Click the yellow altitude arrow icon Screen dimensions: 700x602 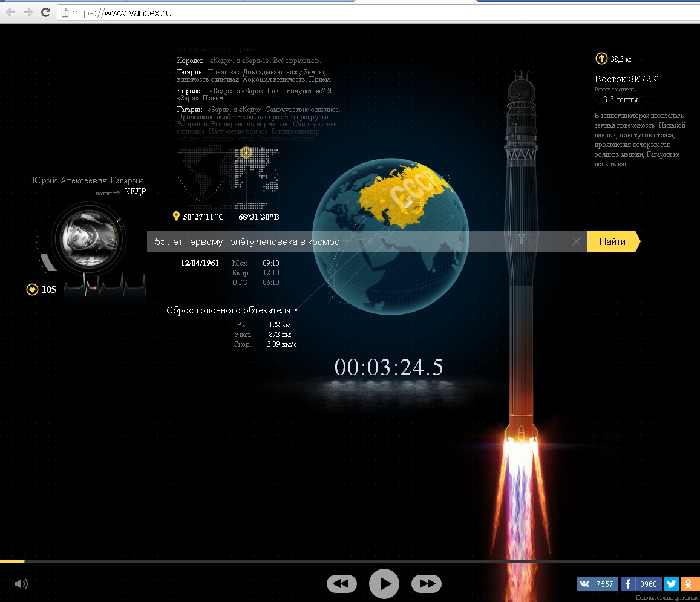coord(601,59)
